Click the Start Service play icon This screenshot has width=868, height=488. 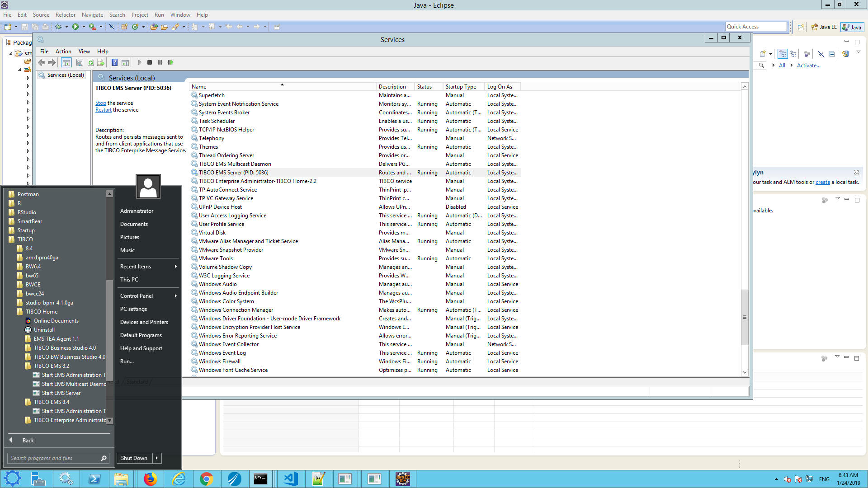click(x=140, y=63)
